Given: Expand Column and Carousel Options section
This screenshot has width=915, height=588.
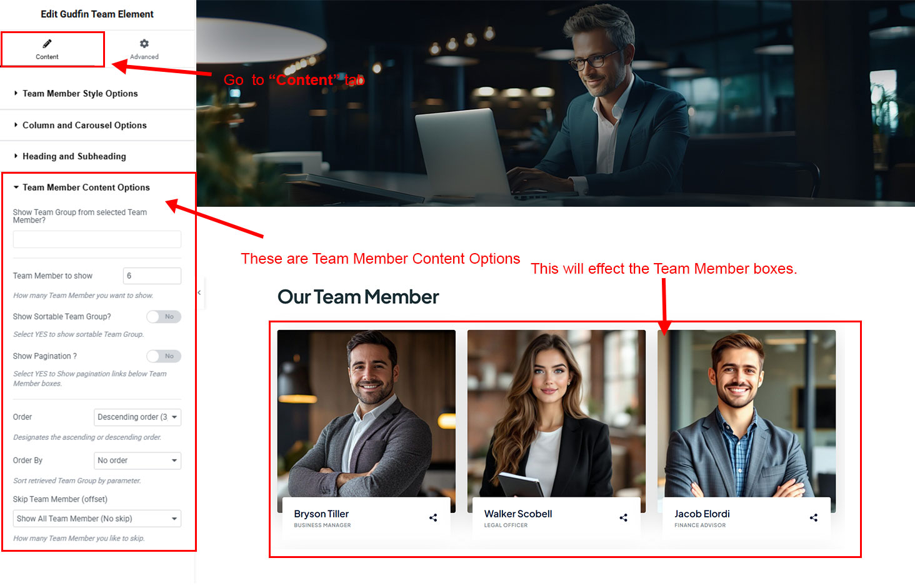Looking at the screenshot, I should click(84, 125).
